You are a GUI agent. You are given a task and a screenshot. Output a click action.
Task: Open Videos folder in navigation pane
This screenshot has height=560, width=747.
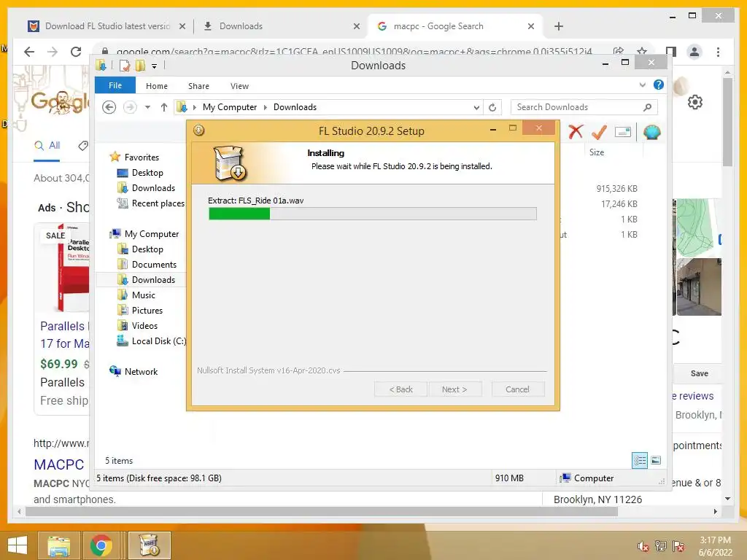(144, 326)
